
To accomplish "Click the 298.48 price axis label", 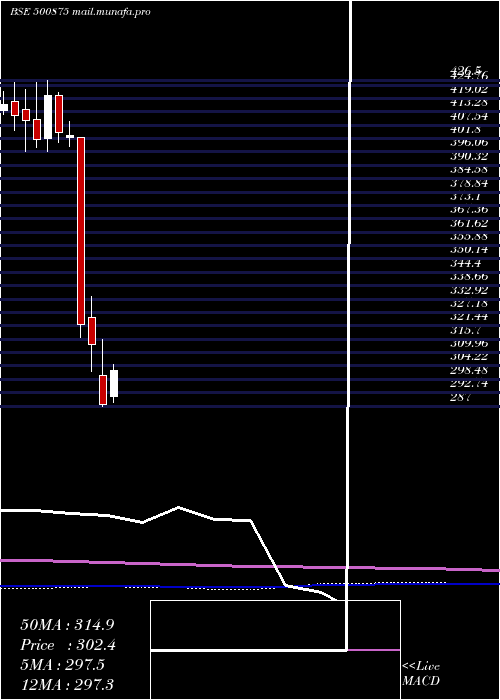I will [469, 371].
